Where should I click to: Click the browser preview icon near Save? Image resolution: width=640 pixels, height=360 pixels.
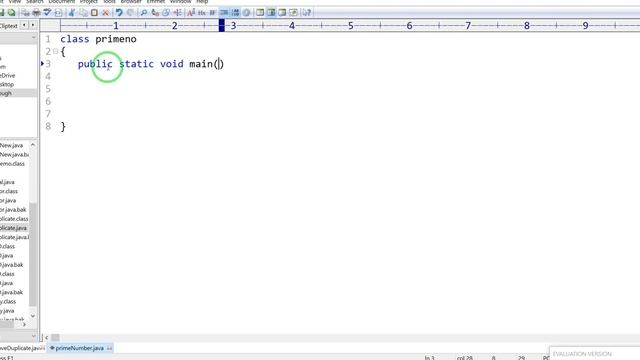(x=11, y=13)
